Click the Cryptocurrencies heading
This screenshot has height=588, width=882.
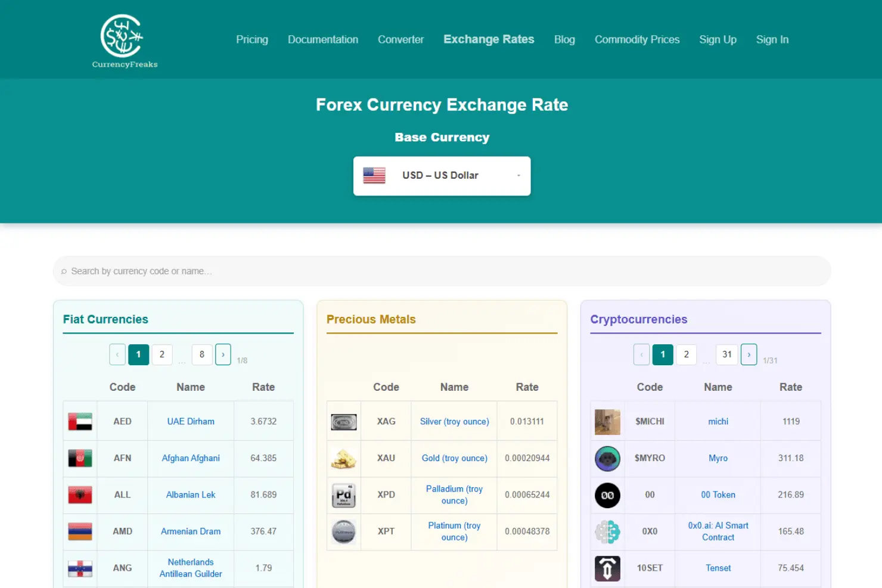coord(638,319)
